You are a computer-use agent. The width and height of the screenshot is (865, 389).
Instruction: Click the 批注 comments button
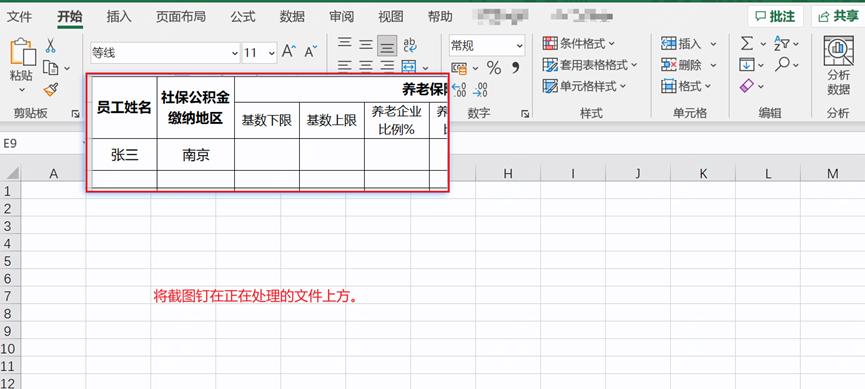[775, 16]
